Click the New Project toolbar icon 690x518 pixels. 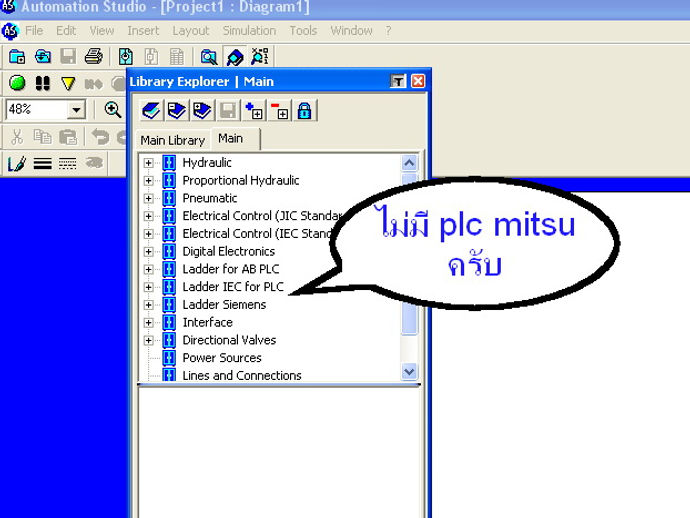coord(17,57)
